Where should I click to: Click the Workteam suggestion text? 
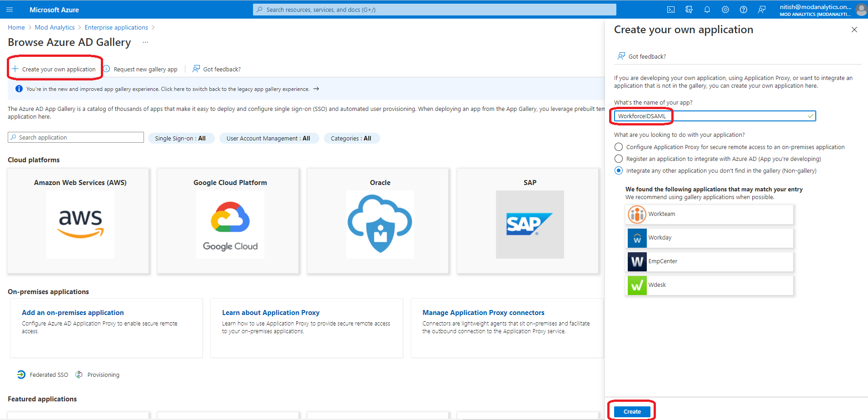[x=662, y=214]
